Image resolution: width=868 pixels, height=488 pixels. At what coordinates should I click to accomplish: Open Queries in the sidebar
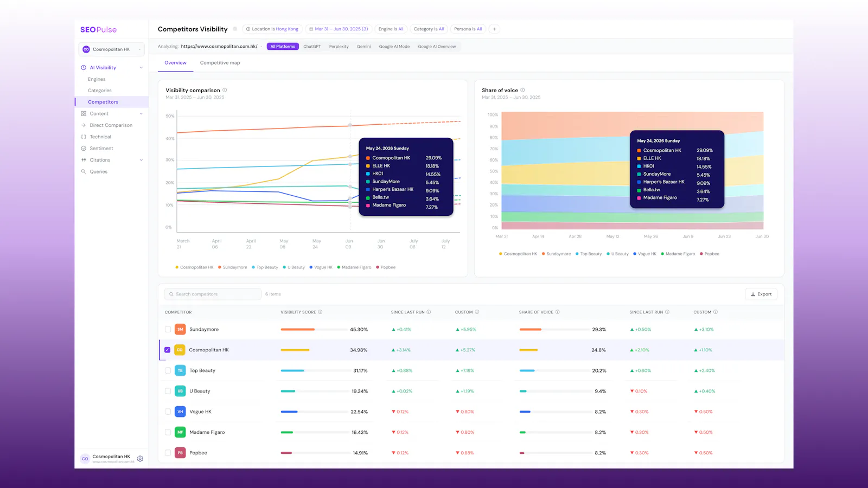[99, 172]
